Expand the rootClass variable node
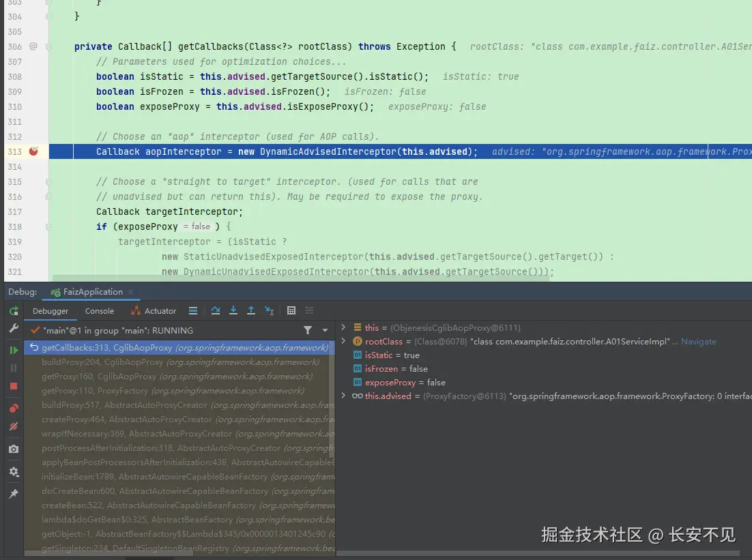The width and height of the screenshot is (752, 560). tap(343, 341)
